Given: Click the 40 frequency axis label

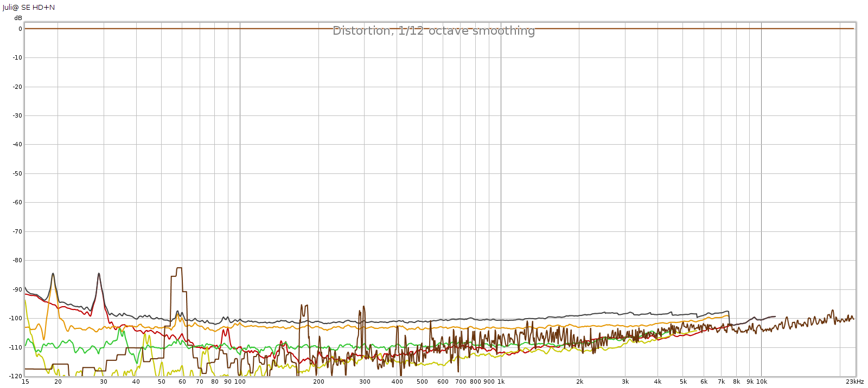Looking at the screenshot, I should [x=136, y=381].
